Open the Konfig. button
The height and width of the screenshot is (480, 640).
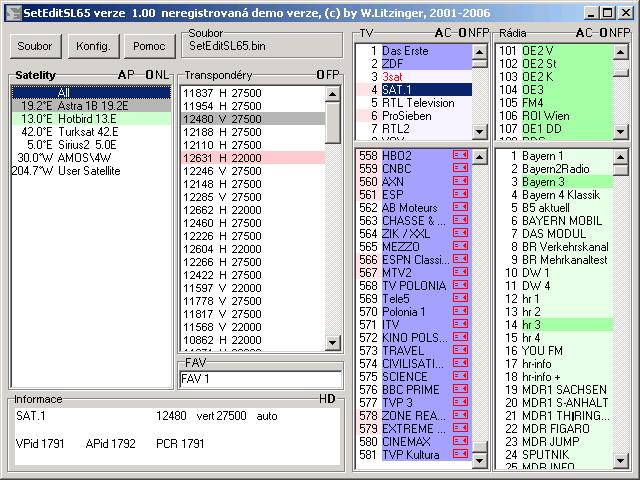[x=93, y=46]
